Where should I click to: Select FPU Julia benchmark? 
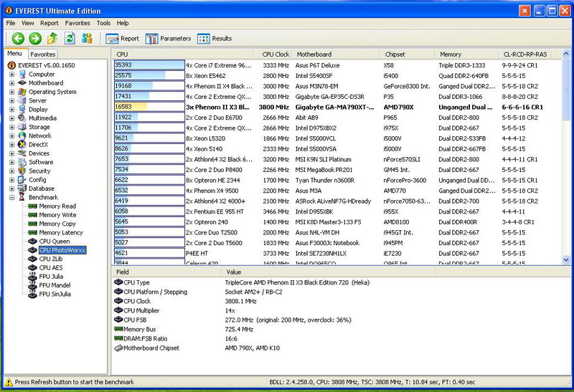pyautogui.click(x=51, y=277)
